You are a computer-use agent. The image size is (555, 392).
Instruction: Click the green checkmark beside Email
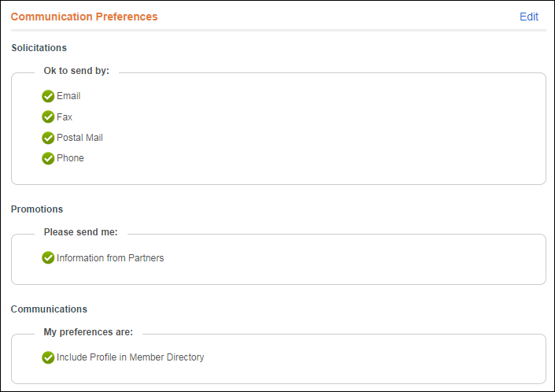tap(48, 96)
